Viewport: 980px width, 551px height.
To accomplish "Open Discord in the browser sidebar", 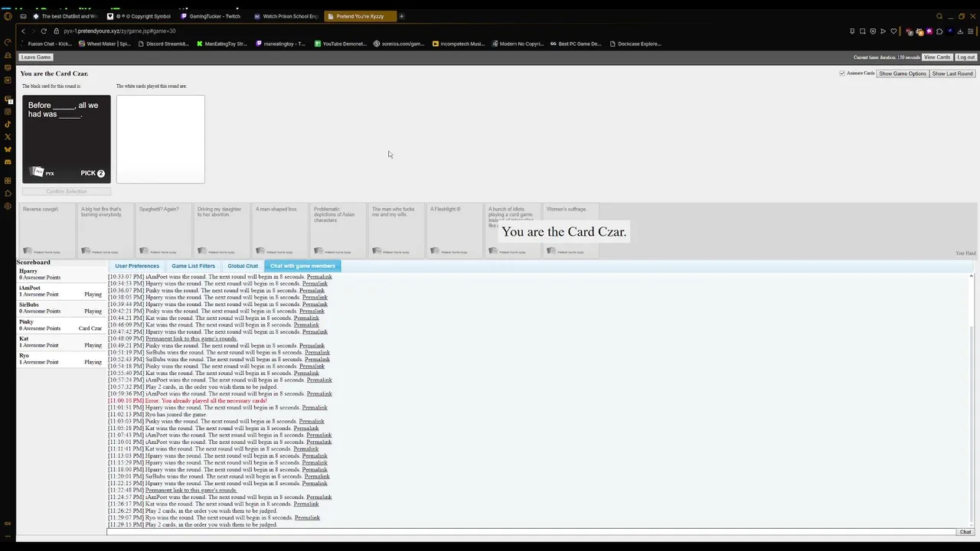I will (x=8, y=161).
